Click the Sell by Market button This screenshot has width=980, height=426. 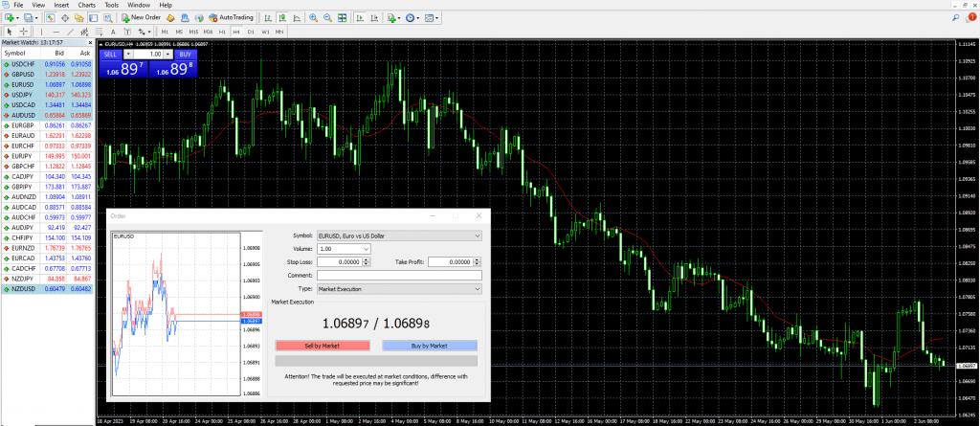pyautogui.click(x=324, y=346)
